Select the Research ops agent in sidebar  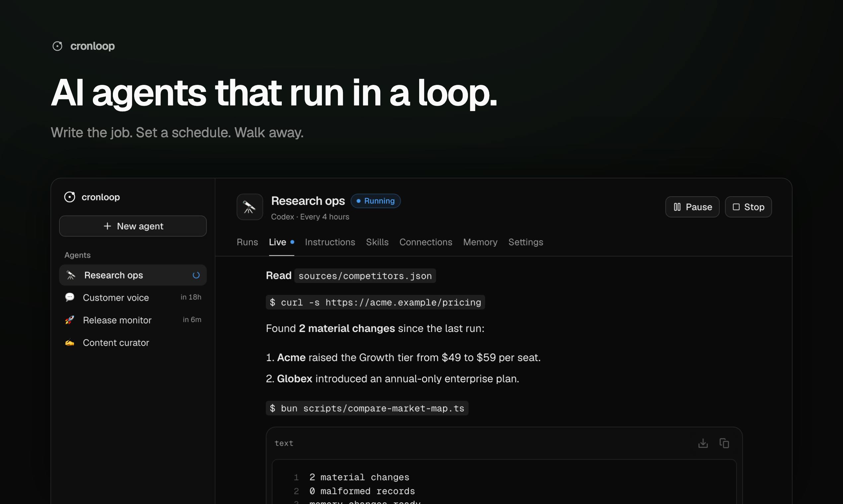coord(133,275)
